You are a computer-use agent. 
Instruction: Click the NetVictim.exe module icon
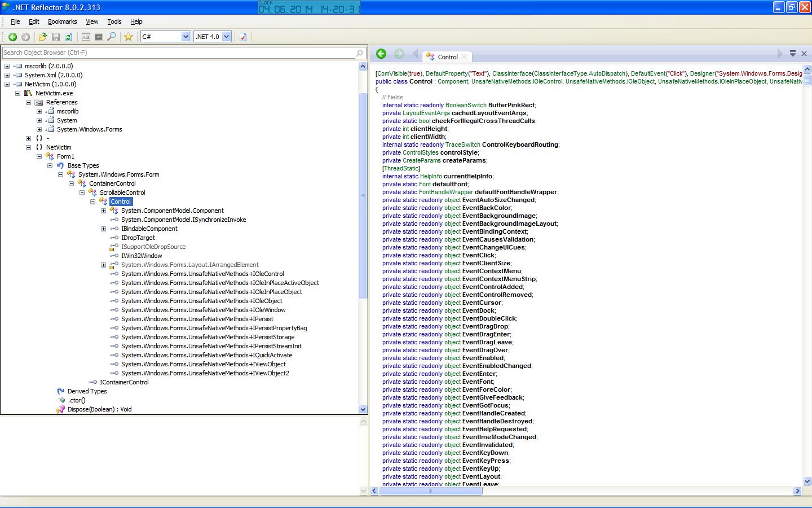(28, 93)
